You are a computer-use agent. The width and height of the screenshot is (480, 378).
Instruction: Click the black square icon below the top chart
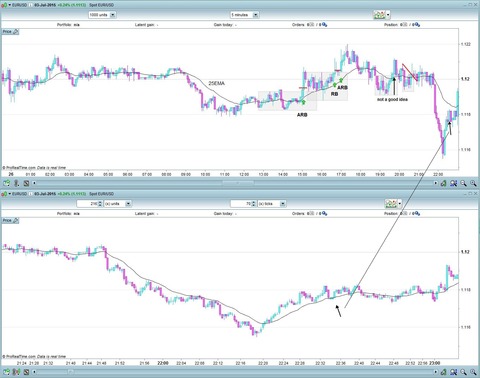coord(26,183)
